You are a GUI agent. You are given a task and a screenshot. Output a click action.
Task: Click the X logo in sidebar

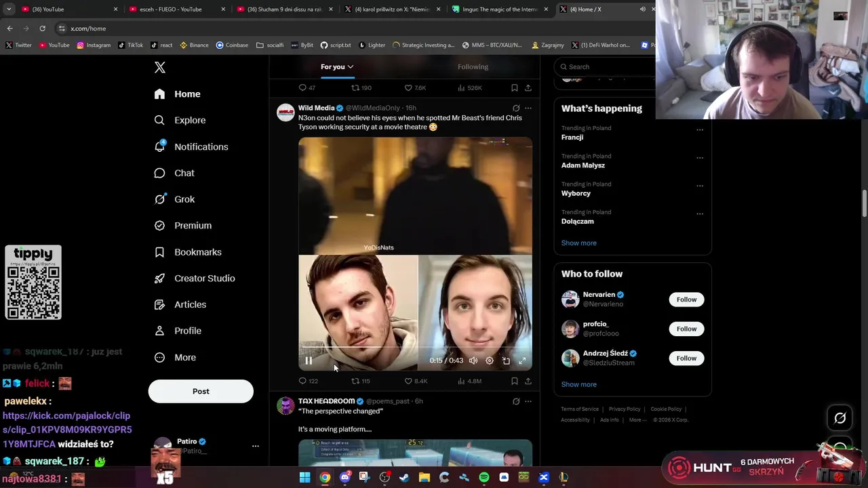point(160,67)
